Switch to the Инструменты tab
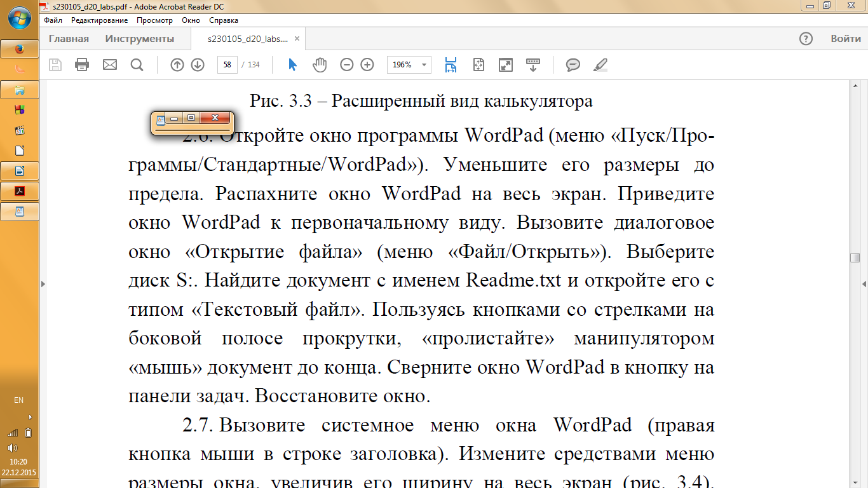 140,39
